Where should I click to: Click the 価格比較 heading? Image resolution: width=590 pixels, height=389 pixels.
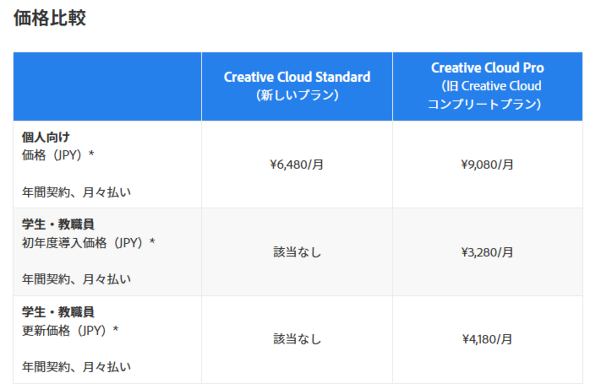[50, 18]
